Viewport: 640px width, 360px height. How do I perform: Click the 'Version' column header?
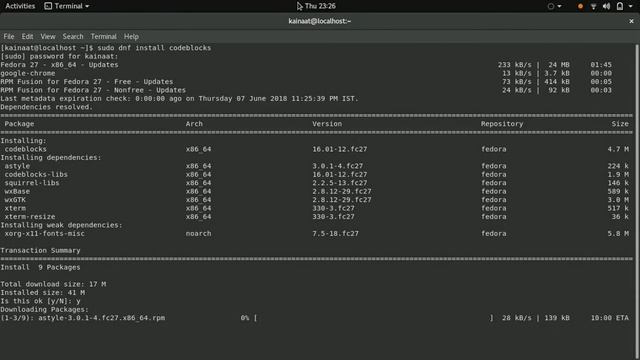coord(327,124)
